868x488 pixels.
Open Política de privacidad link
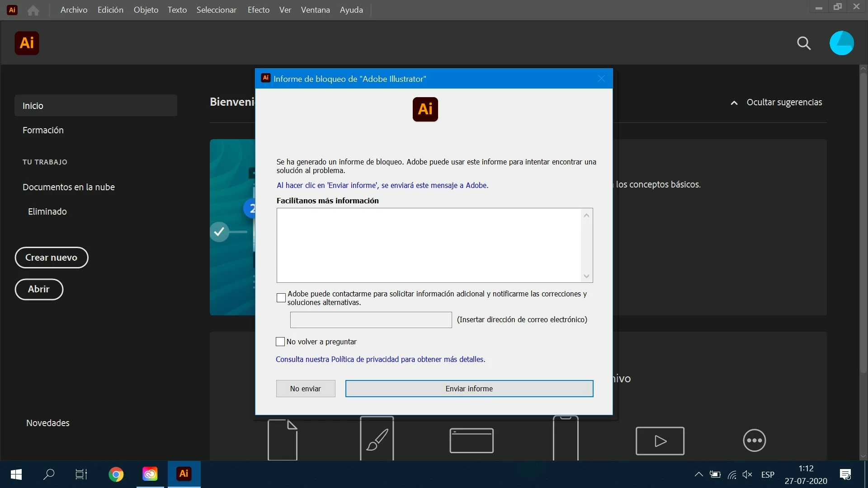(365, 359)
